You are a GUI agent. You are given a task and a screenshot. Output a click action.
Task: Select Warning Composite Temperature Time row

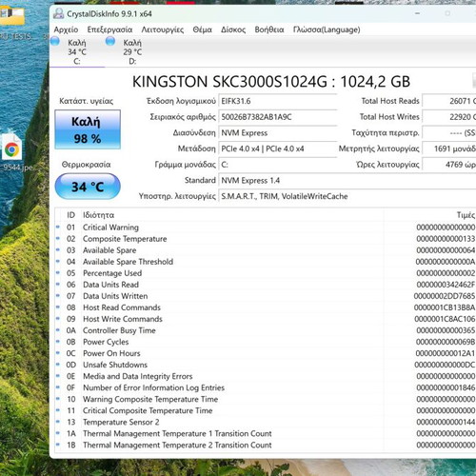click(266, 399)
